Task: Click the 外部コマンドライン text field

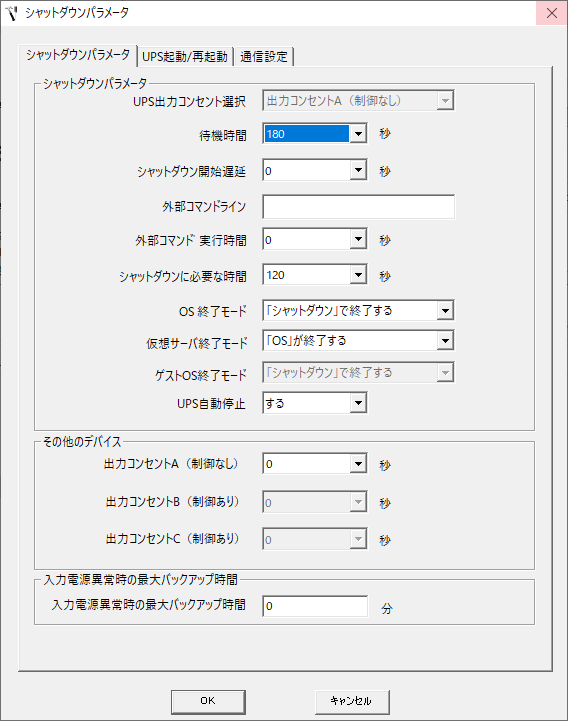Action: 359,206
